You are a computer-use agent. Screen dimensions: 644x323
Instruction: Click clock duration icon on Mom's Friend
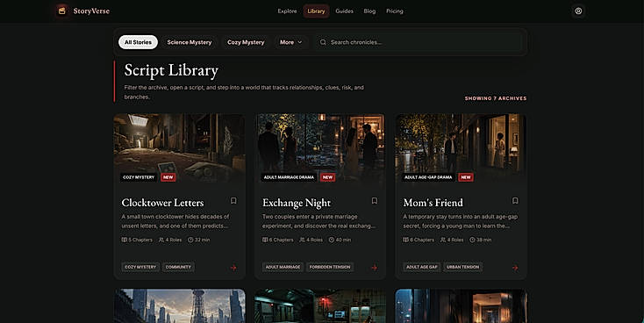coord(472,240)
